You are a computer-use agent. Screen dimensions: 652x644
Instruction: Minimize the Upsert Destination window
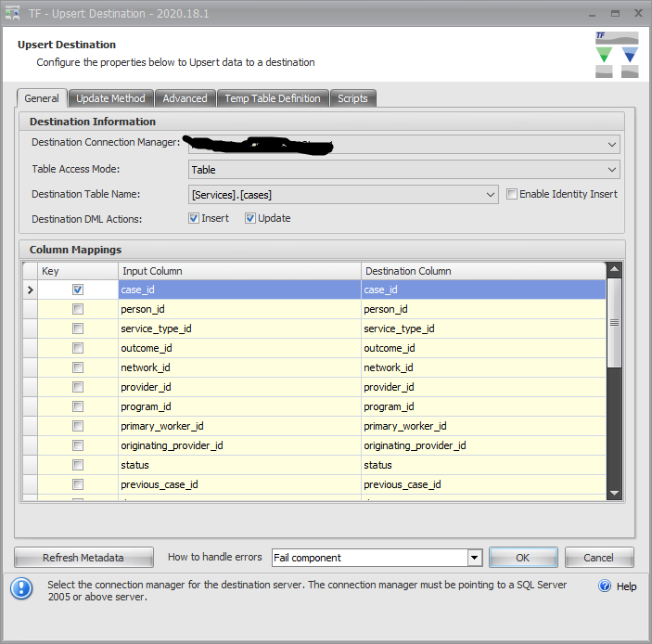coord(592,14)
